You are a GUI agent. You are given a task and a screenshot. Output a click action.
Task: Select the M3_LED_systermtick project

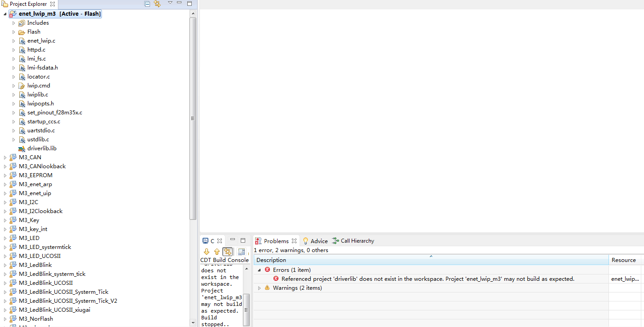pyautogui.click(x=45, y=247)
